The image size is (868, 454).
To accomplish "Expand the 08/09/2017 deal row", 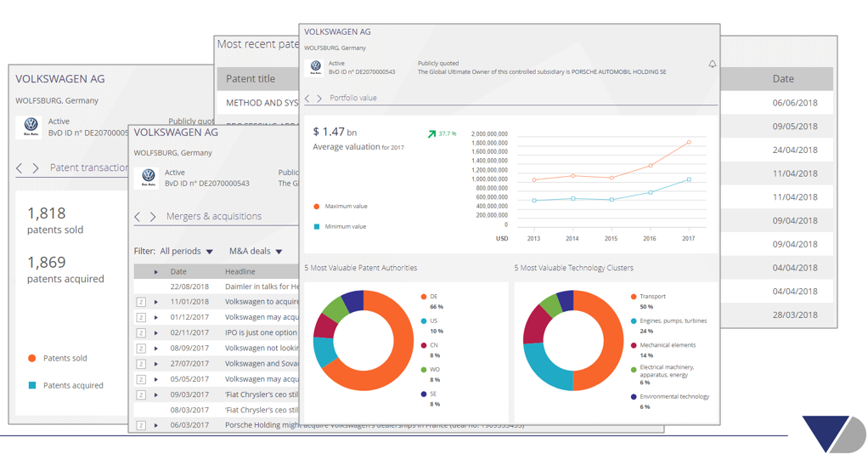I will (x=156, y=349).
